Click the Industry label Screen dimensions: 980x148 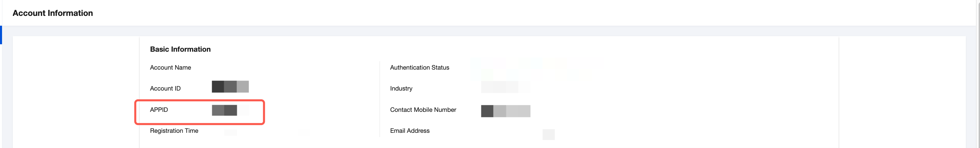point(401,88)
